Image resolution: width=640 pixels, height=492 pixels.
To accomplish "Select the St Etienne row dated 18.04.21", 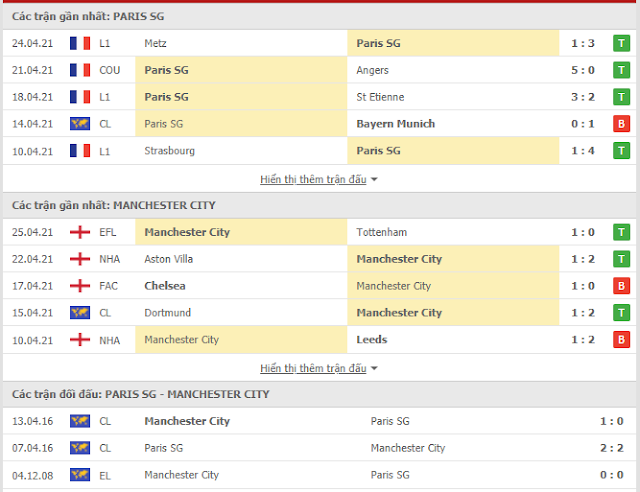I will pos(320,97).
